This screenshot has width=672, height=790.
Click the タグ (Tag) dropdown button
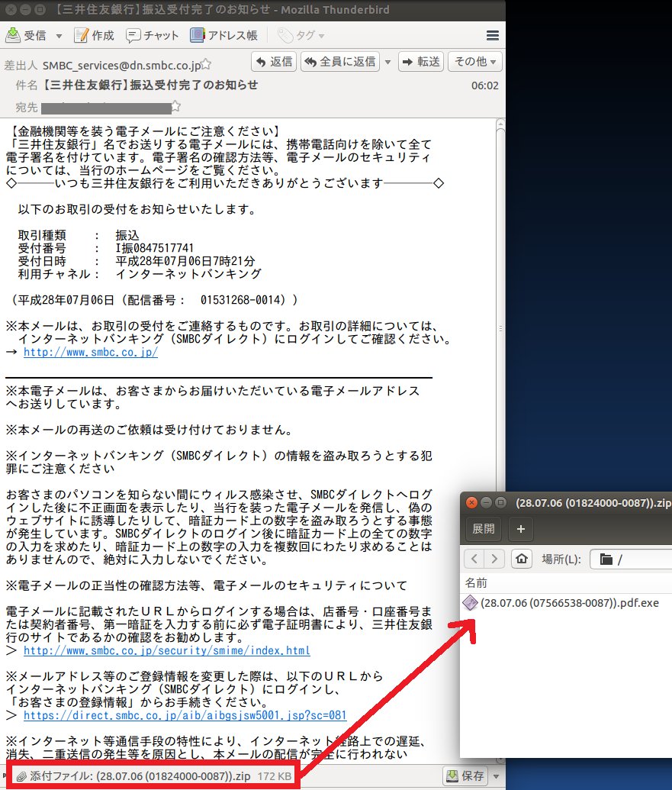coord(301,35)
